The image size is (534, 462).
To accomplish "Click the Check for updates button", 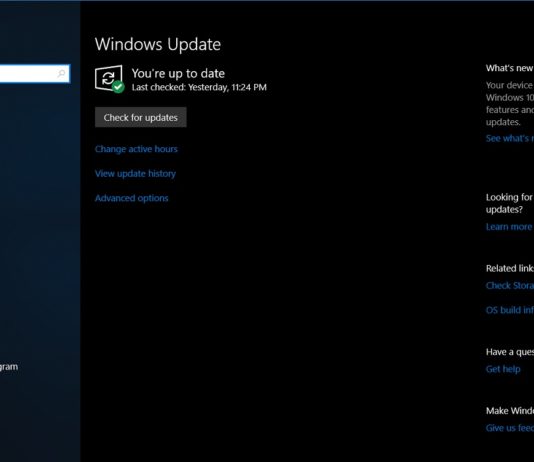I will [141, 117].
